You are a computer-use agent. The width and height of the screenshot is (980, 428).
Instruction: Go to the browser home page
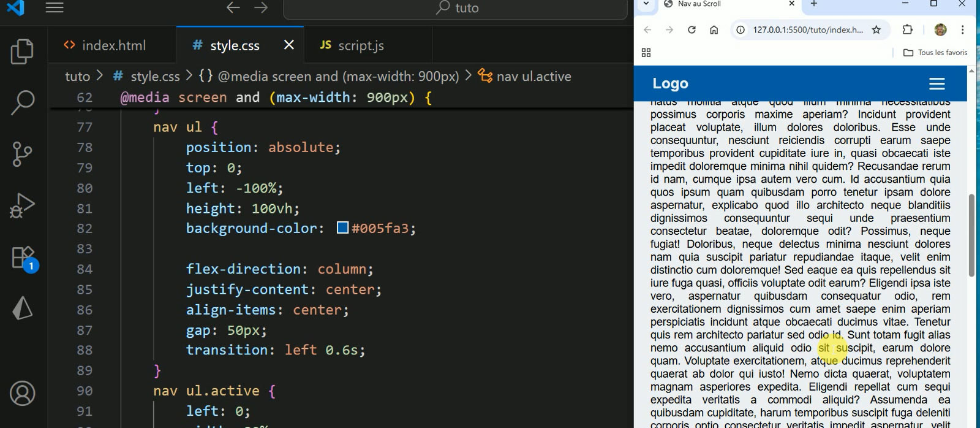tap(714, 29)
